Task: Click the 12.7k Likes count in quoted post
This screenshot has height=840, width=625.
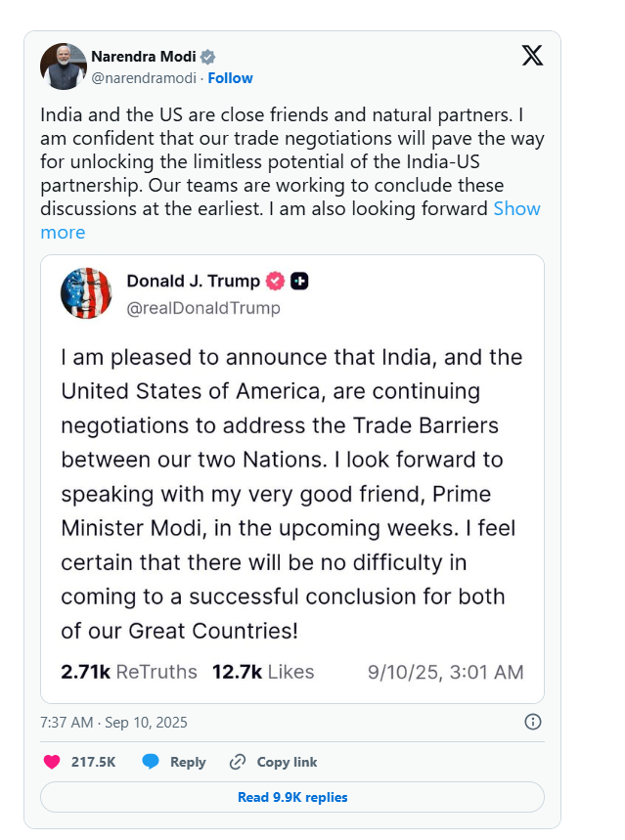Action: (x=263, y=672)
